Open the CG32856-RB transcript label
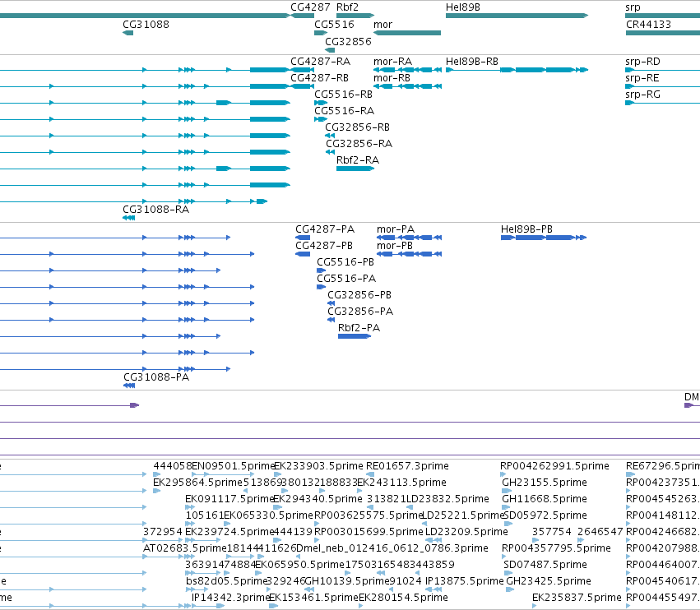Image resolution: width=700 pixels, height=610 pixels. [x=357, y=127]
